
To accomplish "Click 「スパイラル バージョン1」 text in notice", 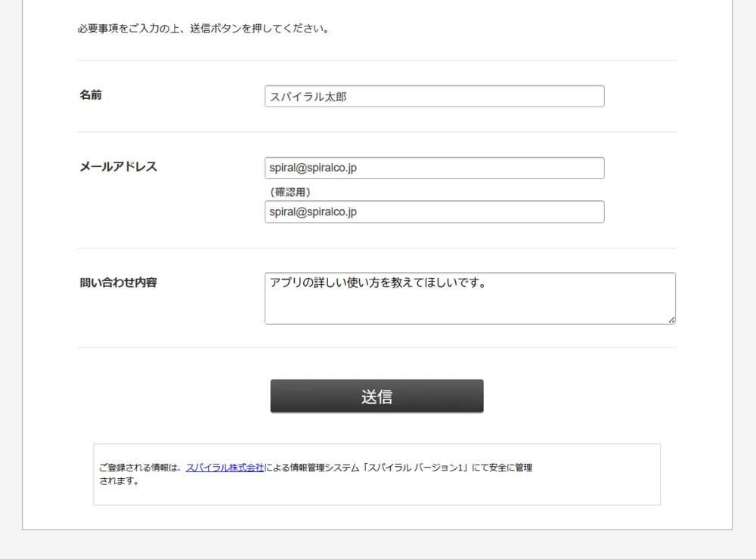I will [414, 468].
